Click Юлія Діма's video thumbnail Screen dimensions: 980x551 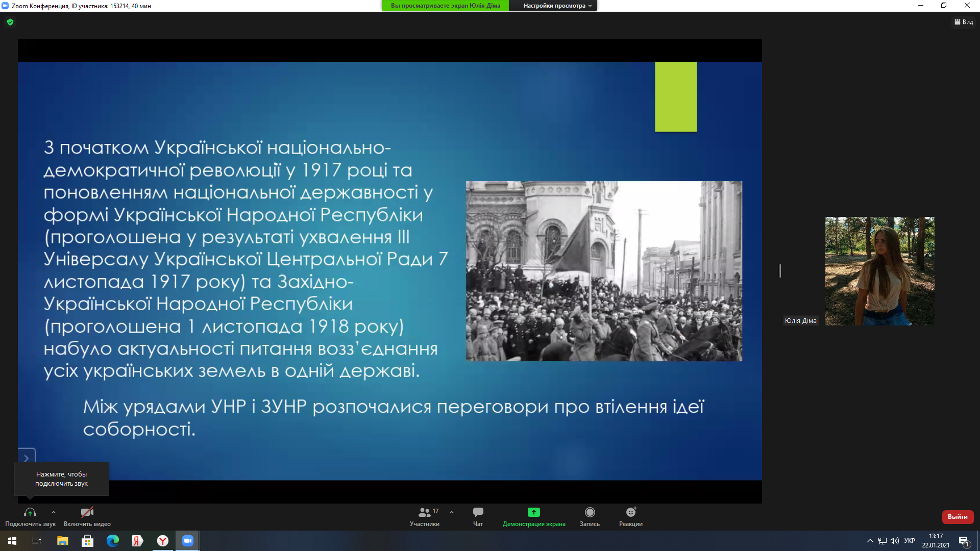point(879,271)
